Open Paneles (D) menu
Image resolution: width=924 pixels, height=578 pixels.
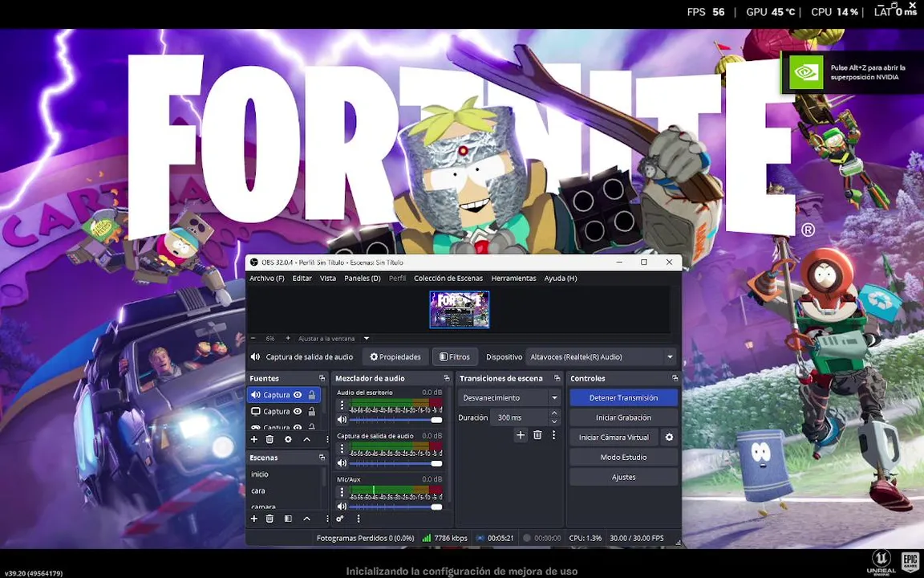coord(363,279)
